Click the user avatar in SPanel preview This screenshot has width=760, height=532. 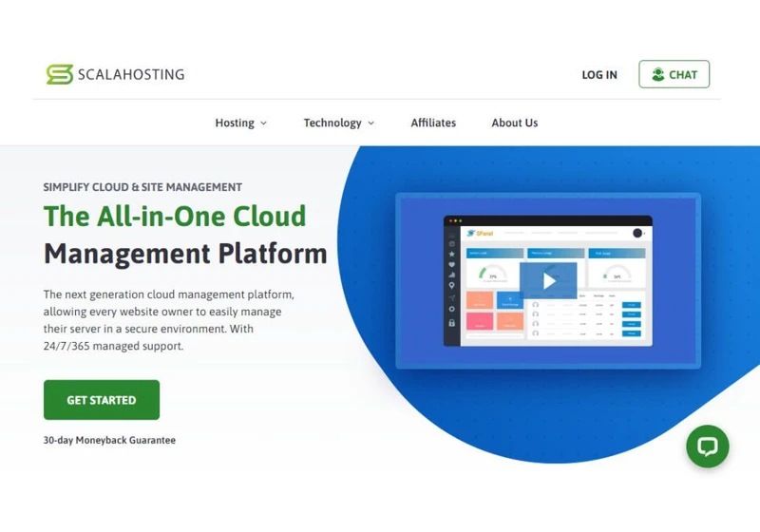(x=637, y=233)
